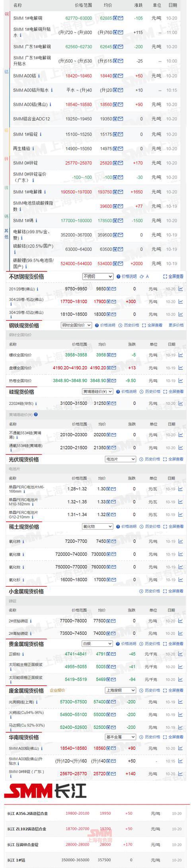Open the 上海废铜 dropdown
191x868 pixels.
120,690
